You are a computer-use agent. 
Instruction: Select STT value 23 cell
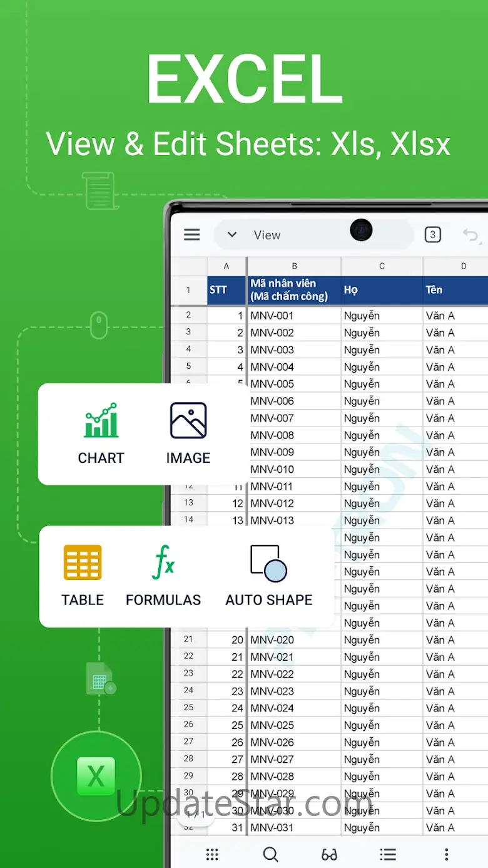[x=226, y=691]
